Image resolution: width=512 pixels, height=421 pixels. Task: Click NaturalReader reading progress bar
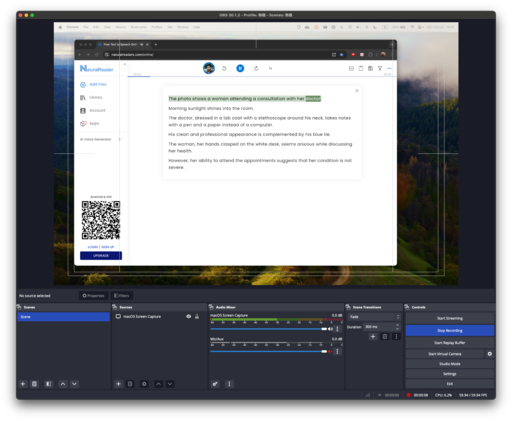(x=262, y=76)
